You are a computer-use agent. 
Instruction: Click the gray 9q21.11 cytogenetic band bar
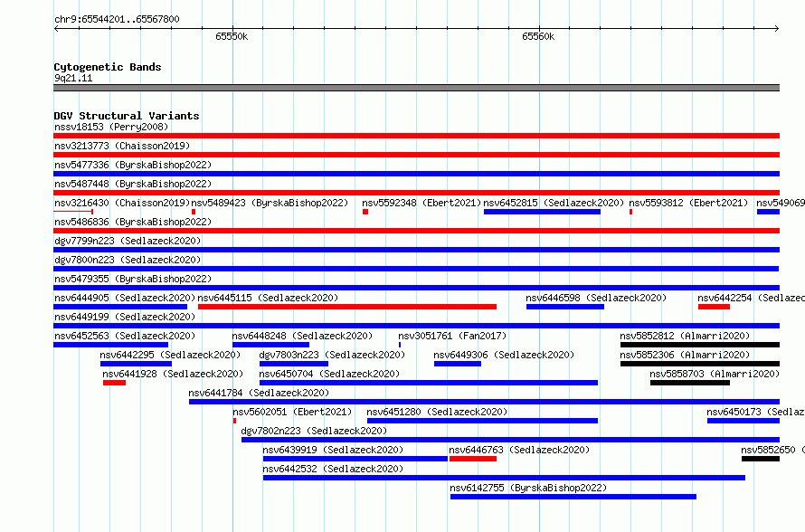pos(416,88)
